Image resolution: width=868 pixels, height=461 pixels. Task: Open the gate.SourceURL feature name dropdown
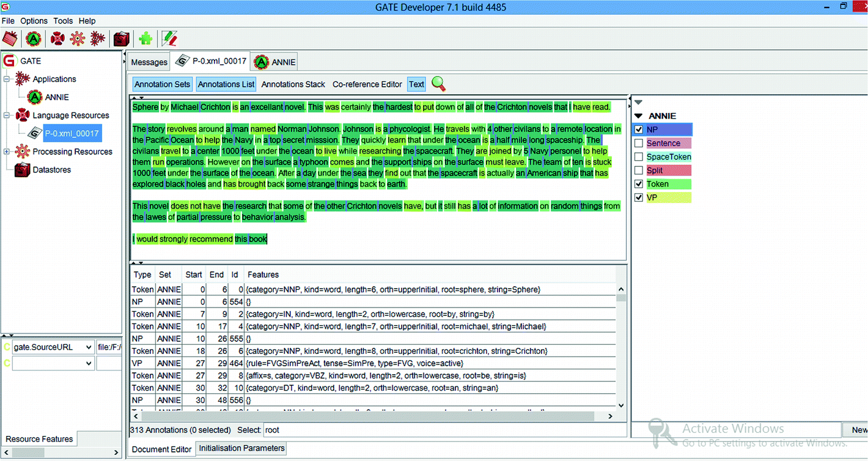89,347
